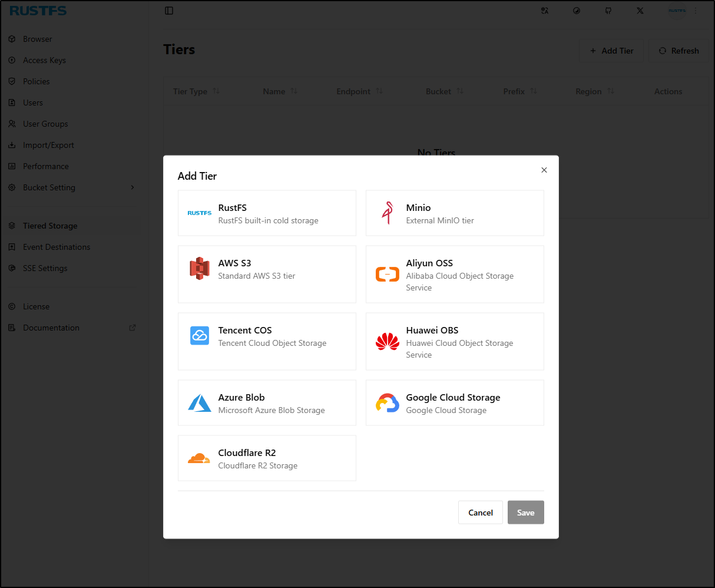Click the Save button
The image size is (715, 588).
point(525,512)
